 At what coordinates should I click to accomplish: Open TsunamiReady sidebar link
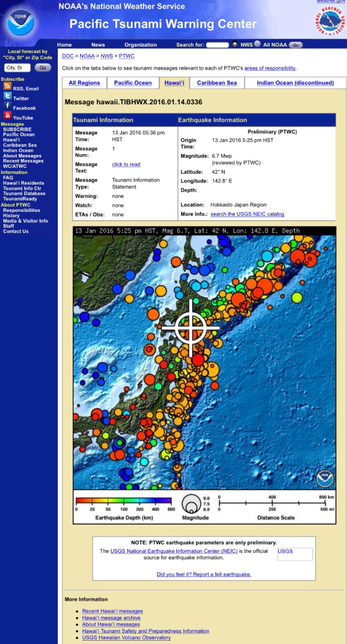pos(20,199)
